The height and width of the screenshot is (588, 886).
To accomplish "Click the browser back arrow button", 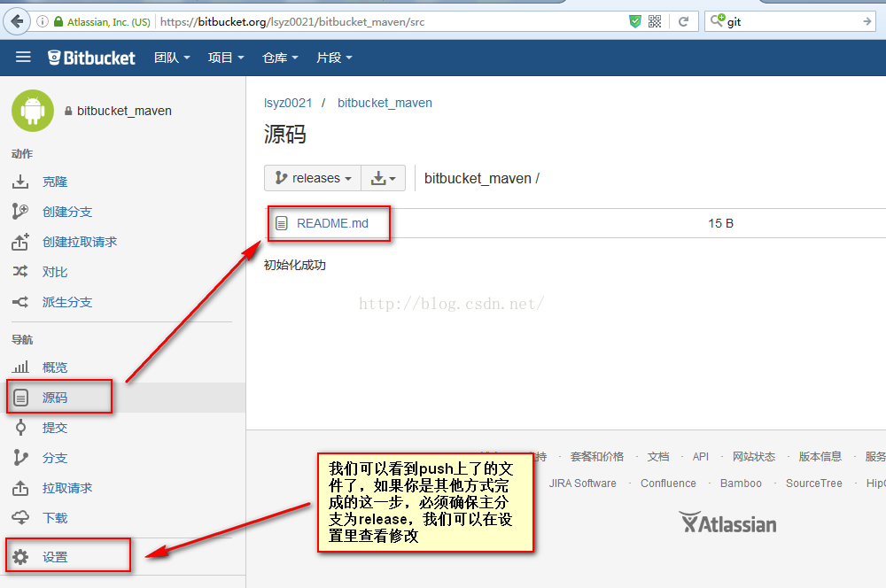I will [17, 21].
